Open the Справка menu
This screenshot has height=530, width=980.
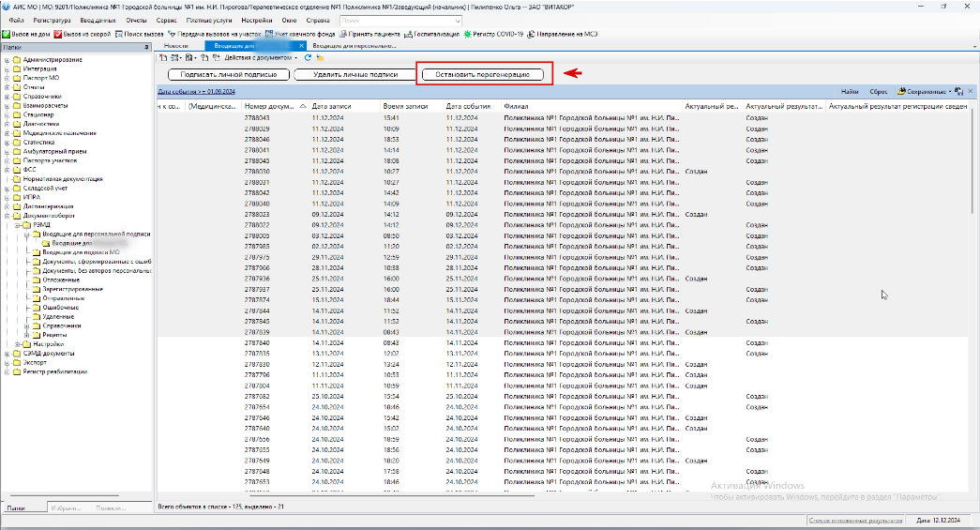(318, 21)
